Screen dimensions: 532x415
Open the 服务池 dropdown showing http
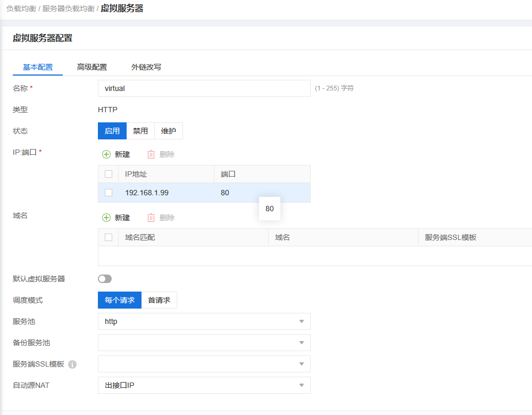204,321
